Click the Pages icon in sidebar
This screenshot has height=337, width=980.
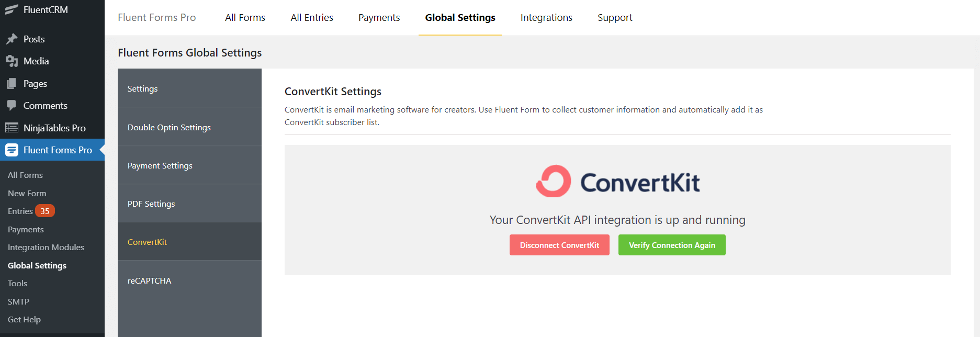[12, 84]
